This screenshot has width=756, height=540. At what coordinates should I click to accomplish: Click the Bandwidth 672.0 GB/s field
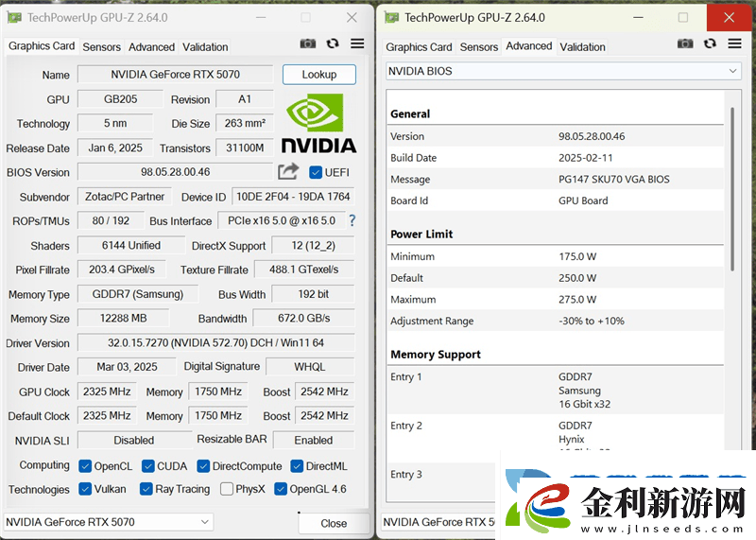pyautogui.click(x=303, y=318)
